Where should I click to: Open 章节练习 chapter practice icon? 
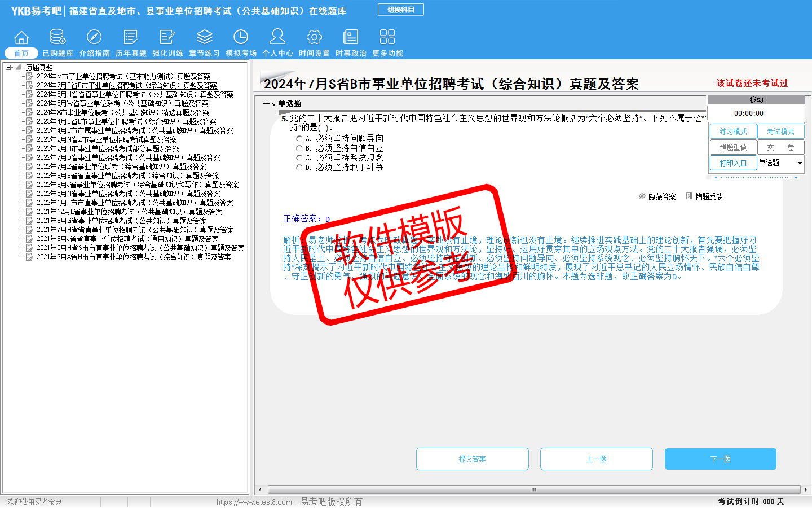click(204, 38)
